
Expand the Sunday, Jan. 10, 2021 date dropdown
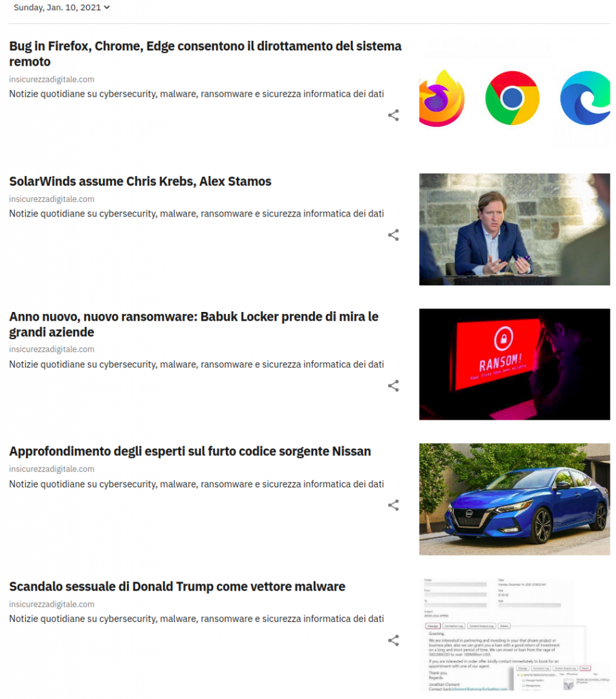[61, 8]
